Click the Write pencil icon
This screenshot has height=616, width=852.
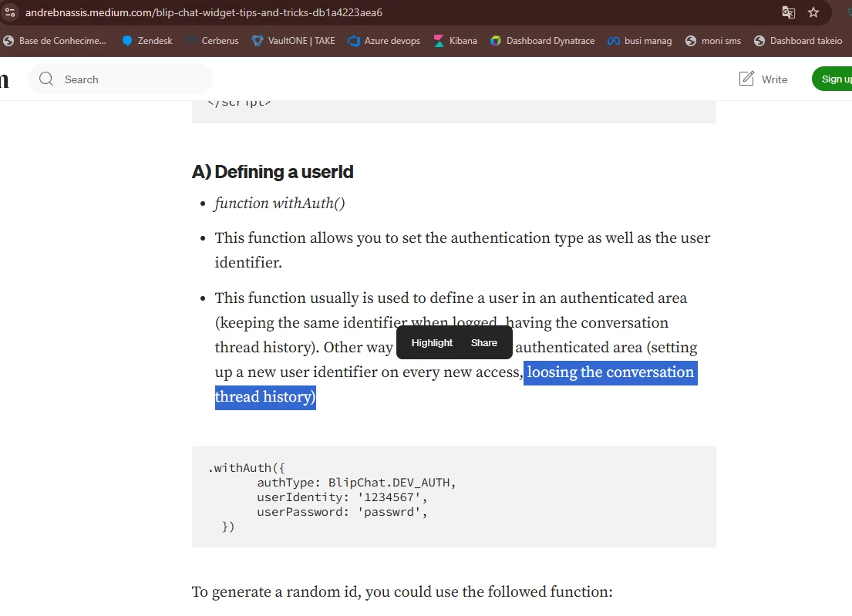tap(746, 78)
